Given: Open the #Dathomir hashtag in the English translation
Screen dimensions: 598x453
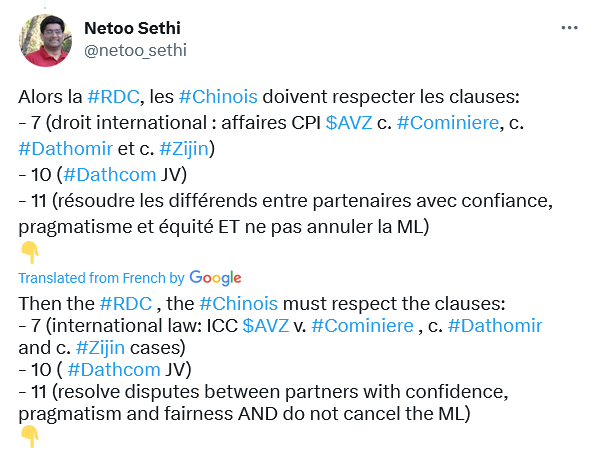Looking at the screenshot, I should [x=495, y=326].
